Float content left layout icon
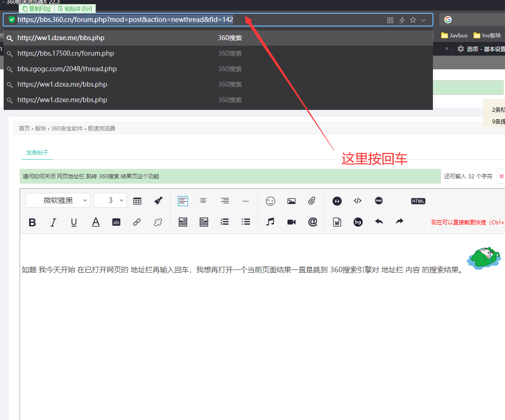The width and height of the screenshot is (505, 420). (182, 222)
